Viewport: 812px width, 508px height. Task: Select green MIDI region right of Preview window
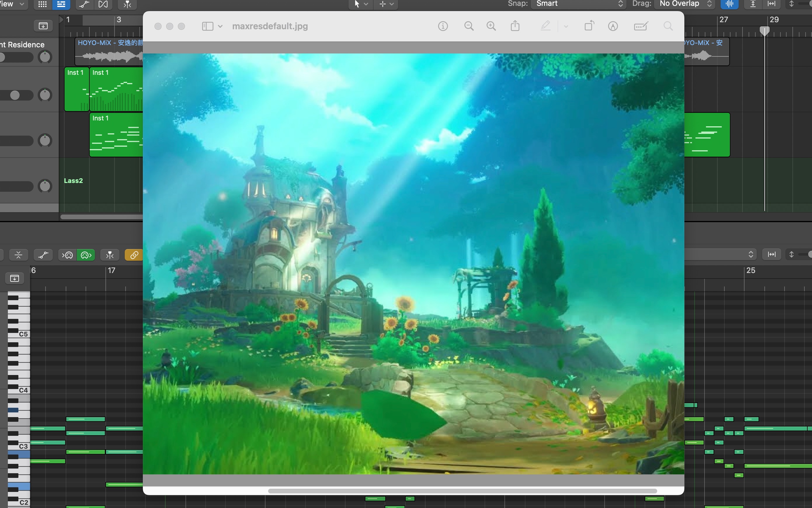point(707,135)
